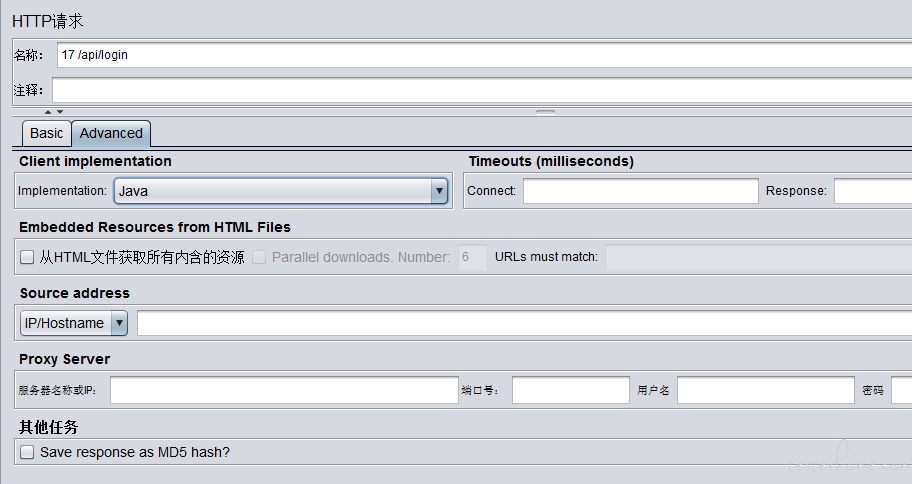Open the Implementation dropdown
This screenshot has height=484, width=912.
[x=438, y=191]
